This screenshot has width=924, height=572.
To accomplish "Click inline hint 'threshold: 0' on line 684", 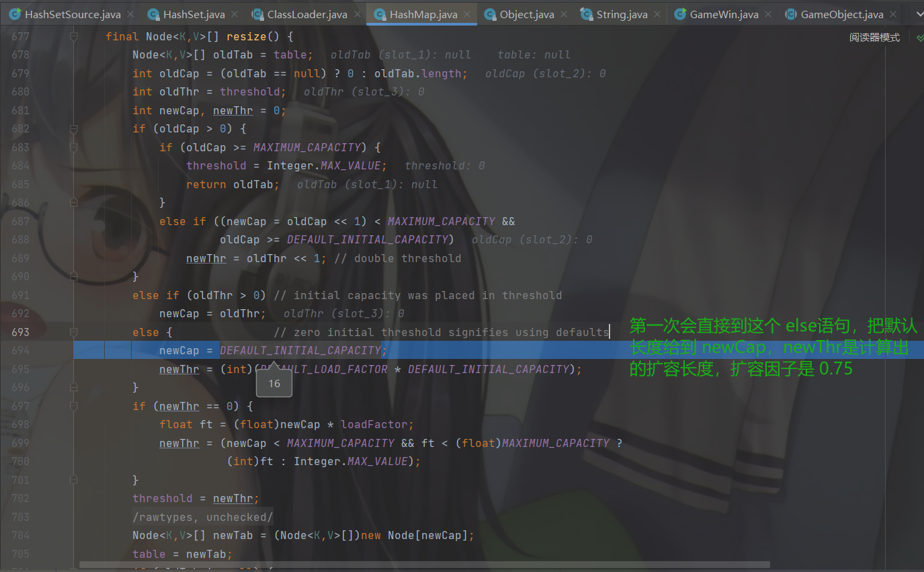I will pos(444,165).
